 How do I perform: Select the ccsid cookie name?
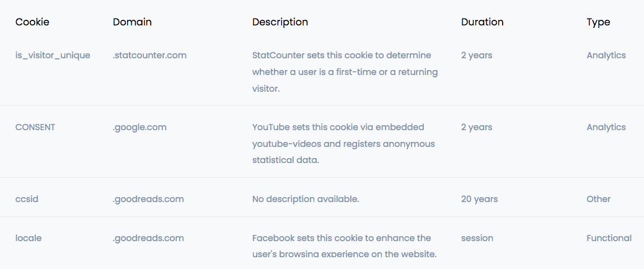(x=27, y=199)
